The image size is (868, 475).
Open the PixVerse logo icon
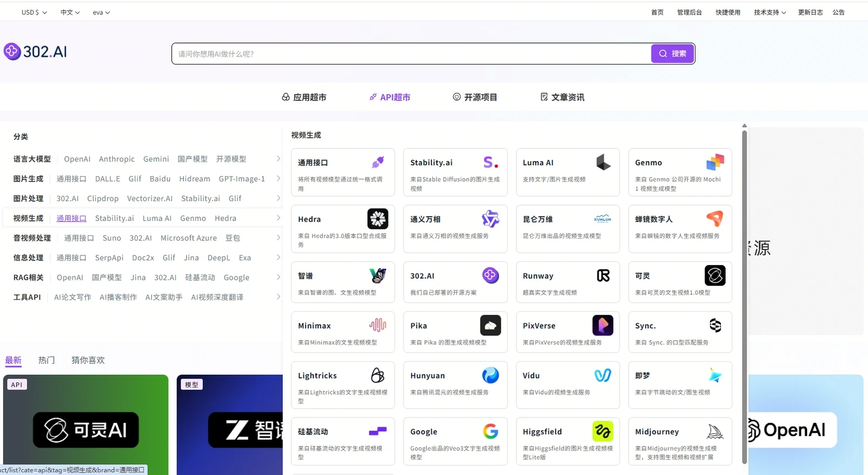pos(603,325)
